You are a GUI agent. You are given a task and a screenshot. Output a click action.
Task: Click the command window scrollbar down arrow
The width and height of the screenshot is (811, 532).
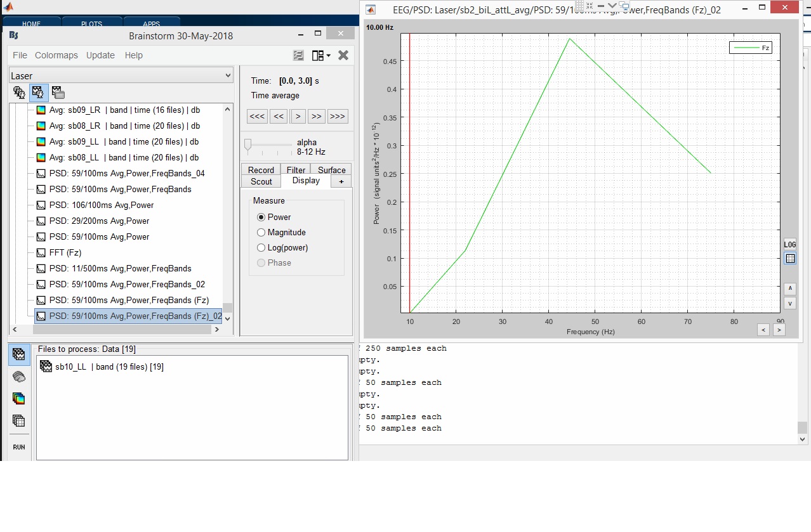pos(802,439)
